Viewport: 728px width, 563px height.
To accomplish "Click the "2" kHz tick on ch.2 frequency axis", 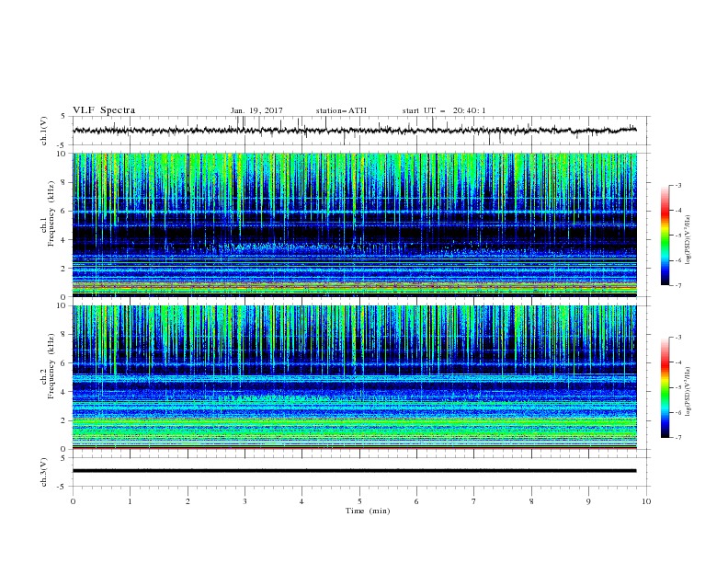I will 63,420.
